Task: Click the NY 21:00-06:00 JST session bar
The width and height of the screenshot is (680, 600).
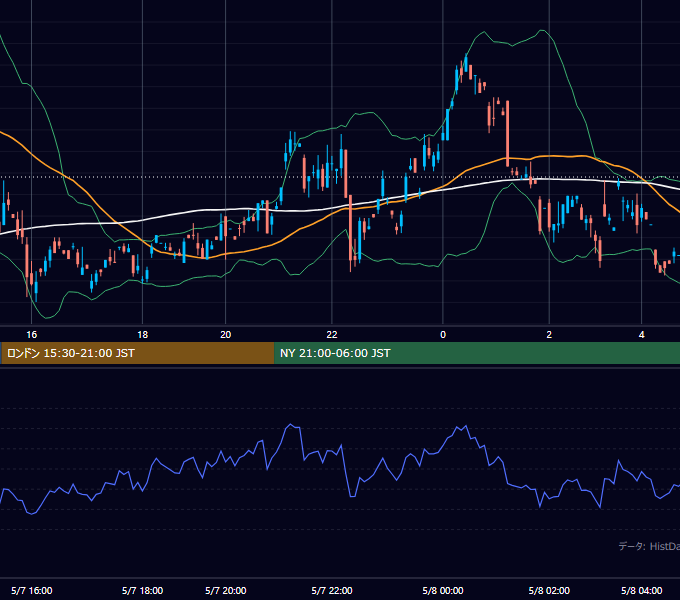Action: pyautogui.click(x=477, y=353)
